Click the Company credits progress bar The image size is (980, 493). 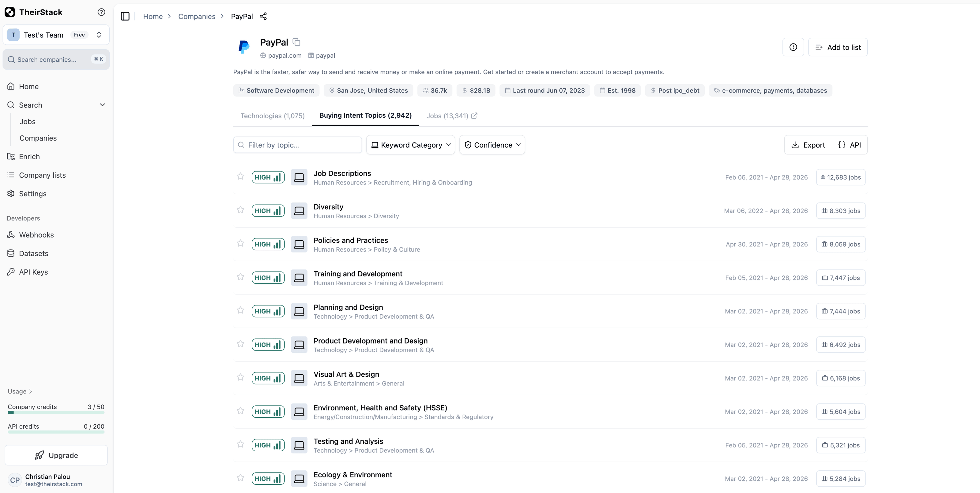[x=56, y=412]
